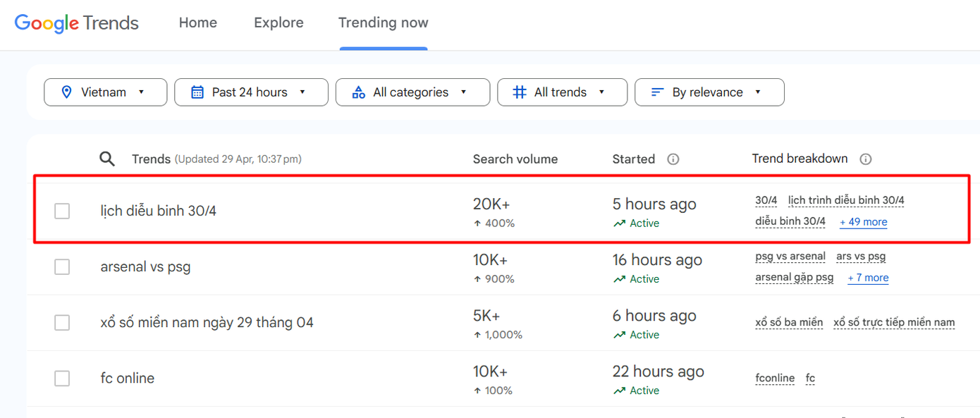The height and width of the screenshot is (418, 980).
Task: Switch to the Explore tab
Action: click(278, 23)
